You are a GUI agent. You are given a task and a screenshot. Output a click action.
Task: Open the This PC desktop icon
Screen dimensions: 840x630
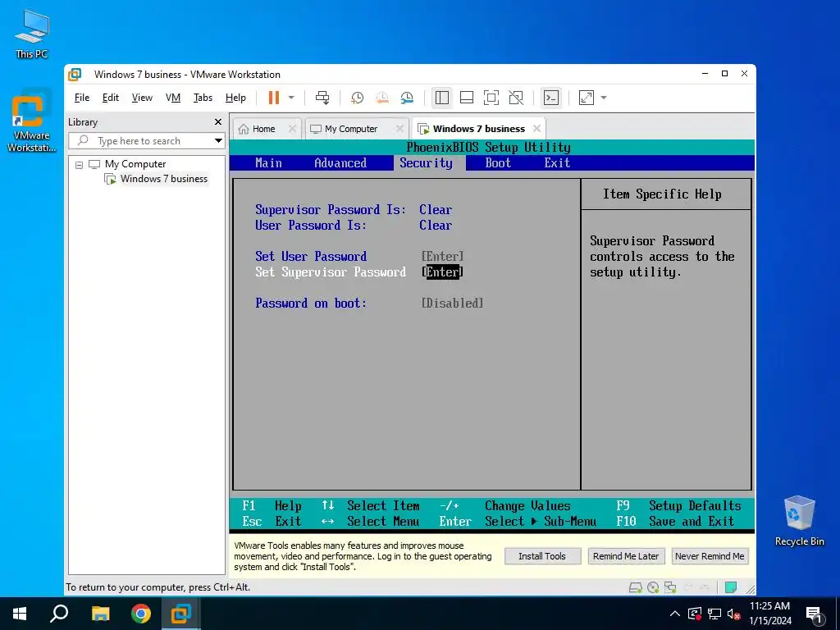click(32, 34)
